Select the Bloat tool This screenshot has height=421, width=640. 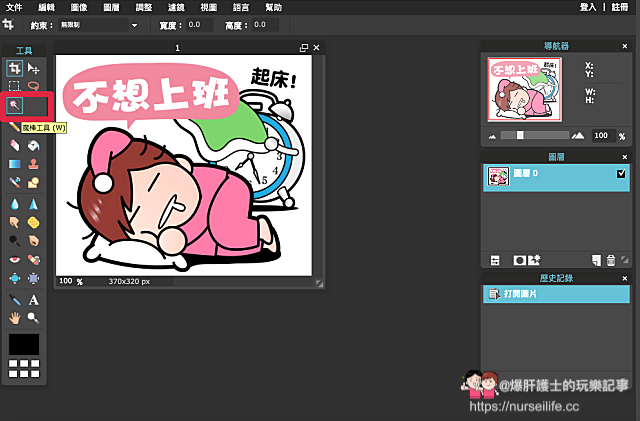(x=15, y=278)
